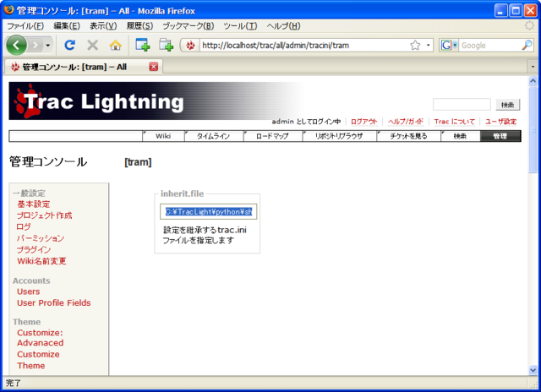Go to the タイムライン navigation tab

point(214,136)
